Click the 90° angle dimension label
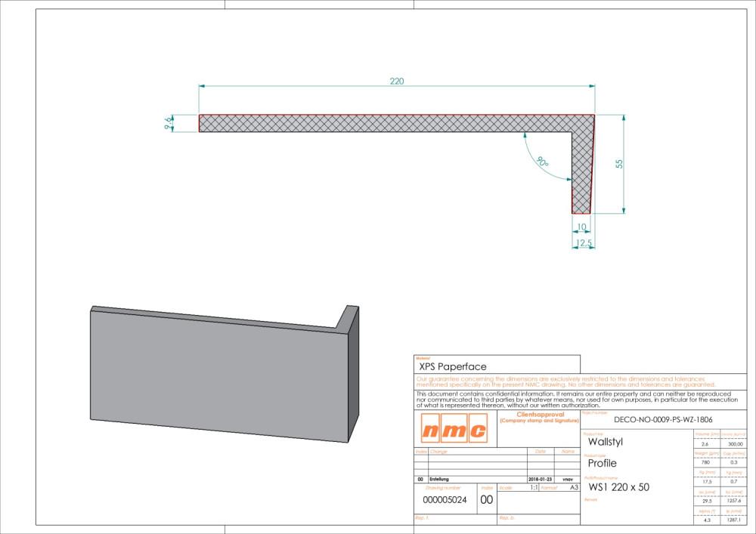The width and height of the screenshot is (756, 534). pyautogui.click(x=541, y=162)
